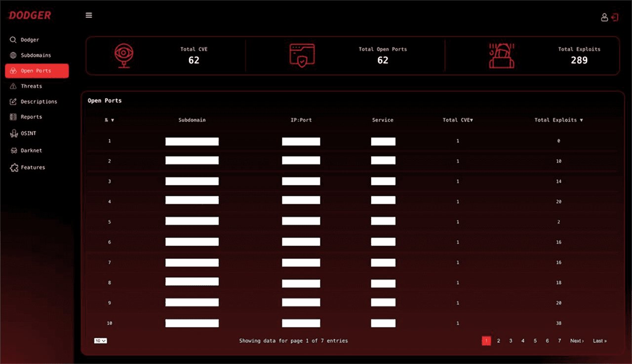
Task: Go to page 4 of results
Action: (x=523, y=341)
